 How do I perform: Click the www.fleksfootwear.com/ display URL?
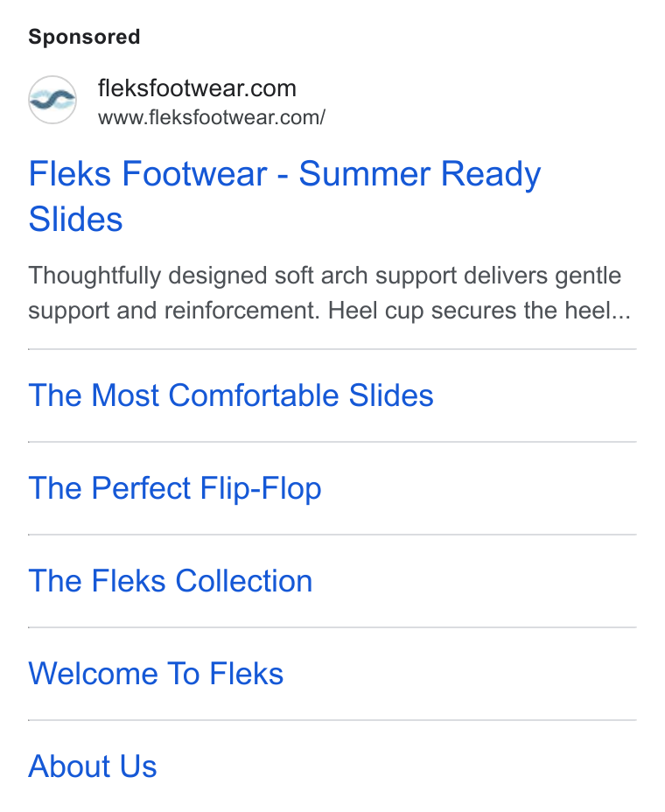click(211, 117)
